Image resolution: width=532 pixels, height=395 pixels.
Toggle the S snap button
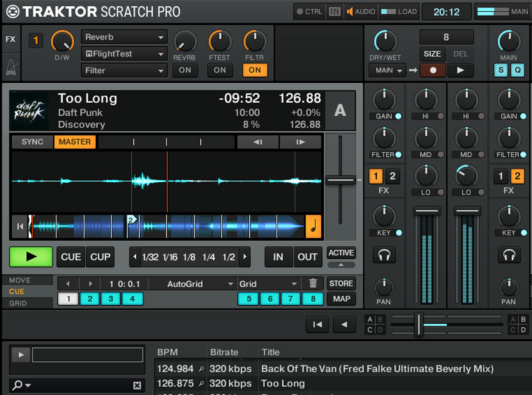click(x=501, y=70)
